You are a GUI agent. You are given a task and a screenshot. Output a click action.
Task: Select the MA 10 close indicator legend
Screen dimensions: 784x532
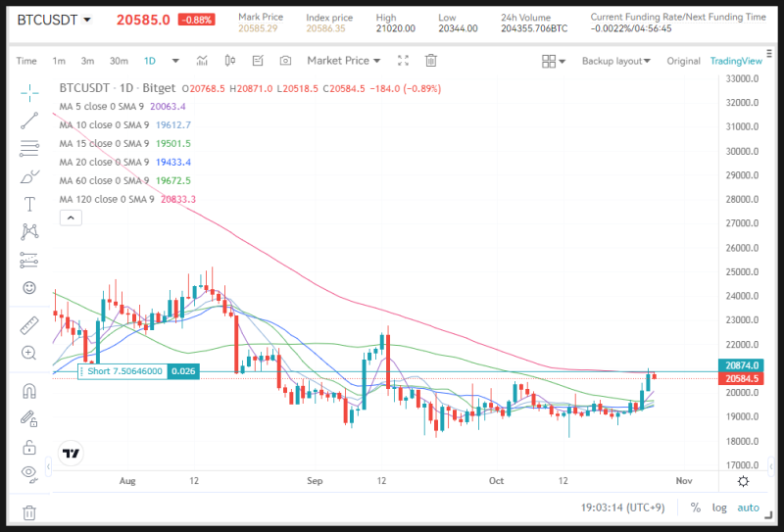click(x=125, y=125)
